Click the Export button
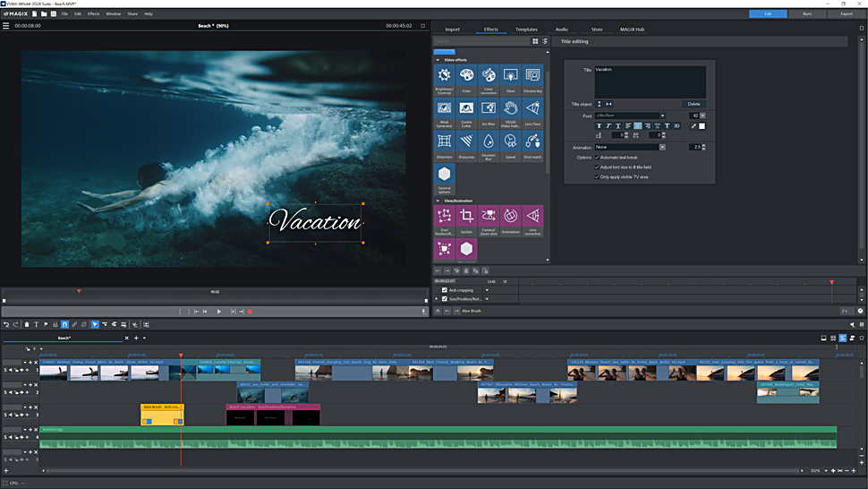The height and width of the screenshot is (489, 868). [846, 13]
